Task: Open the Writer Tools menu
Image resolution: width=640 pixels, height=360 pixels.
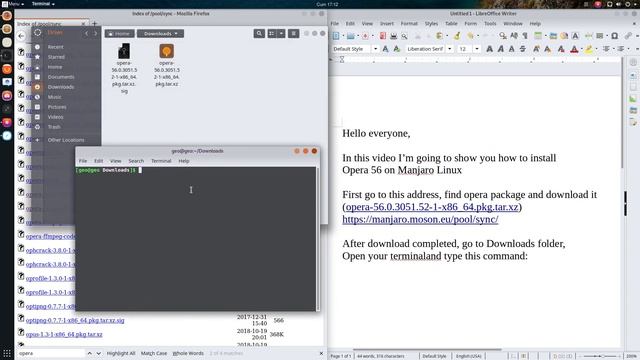Action: 490,24
